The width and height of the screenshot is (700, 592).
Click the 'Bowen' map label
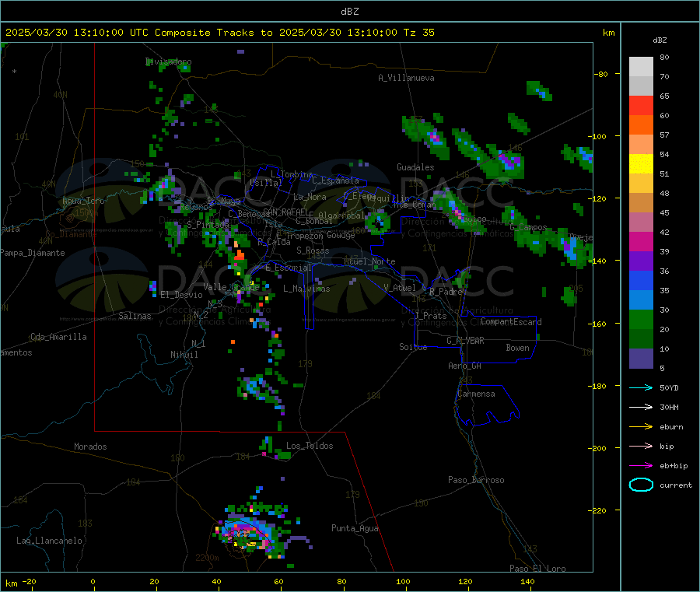517,348
